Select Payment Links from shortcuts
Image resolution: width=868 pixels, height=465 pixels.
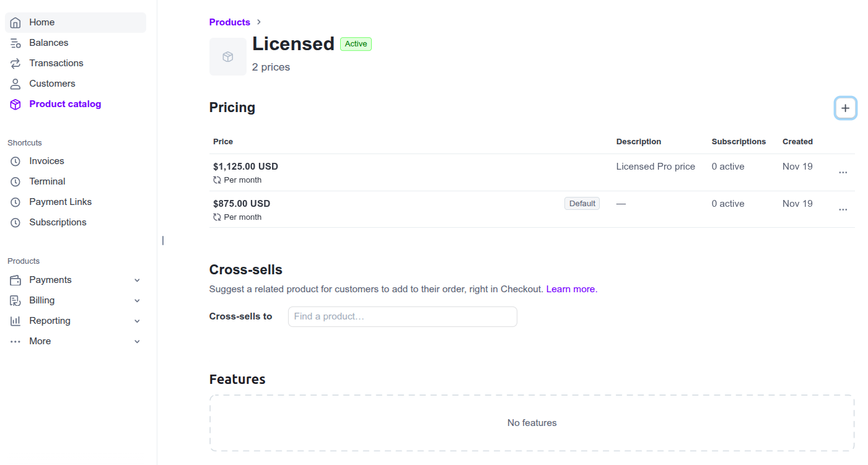15,201
